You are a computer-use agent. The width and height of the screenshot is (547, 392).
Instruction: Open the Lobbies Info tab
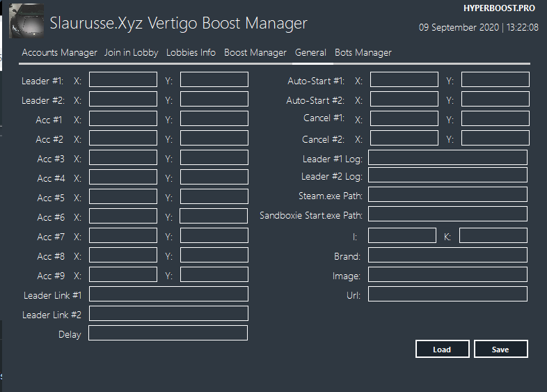[191, 52]
